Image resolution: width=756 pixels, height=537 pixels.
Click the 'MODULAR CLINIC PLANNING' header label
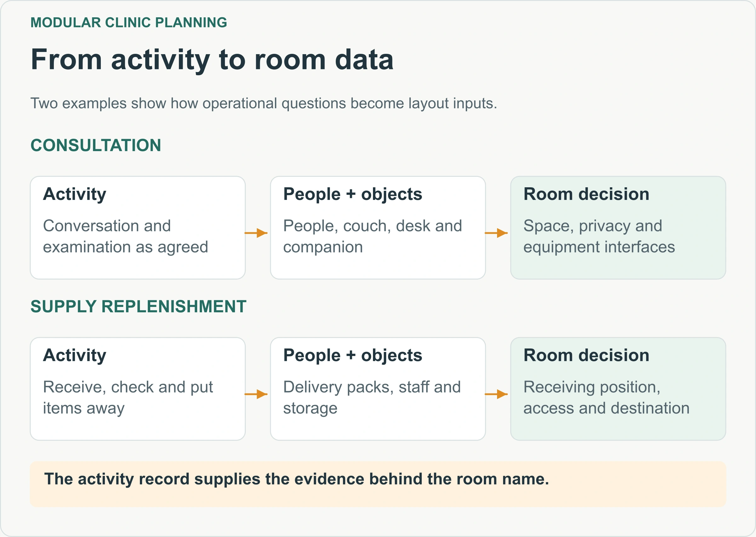129,22
